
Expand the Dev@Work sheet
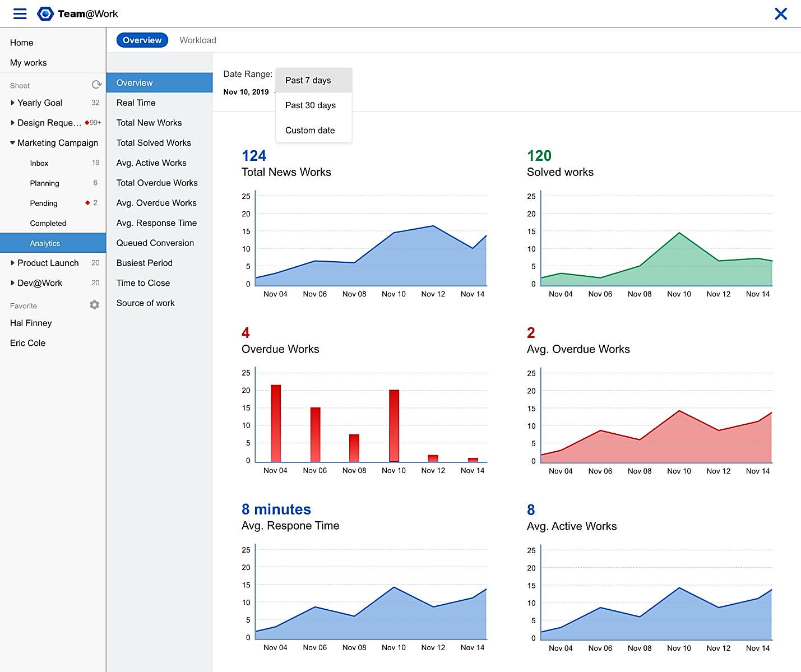pyautogui.click(x=12, y=283)
